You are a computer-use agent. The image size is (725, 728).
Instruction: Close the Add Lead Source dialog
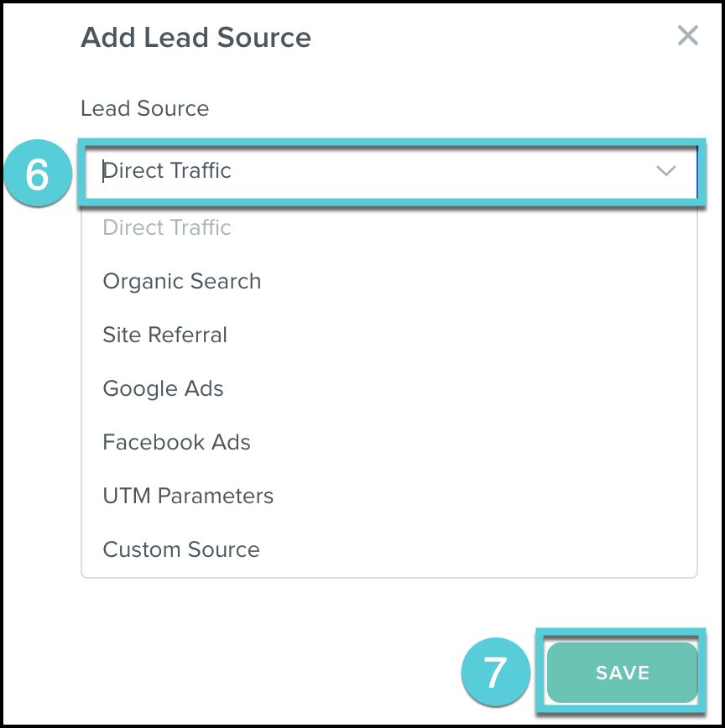pyautogui.click(x=687, y=36)
